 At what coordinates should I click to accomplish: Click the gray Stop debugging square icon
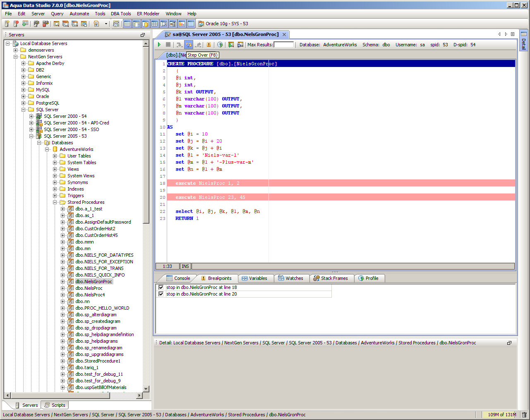[168, 45]
